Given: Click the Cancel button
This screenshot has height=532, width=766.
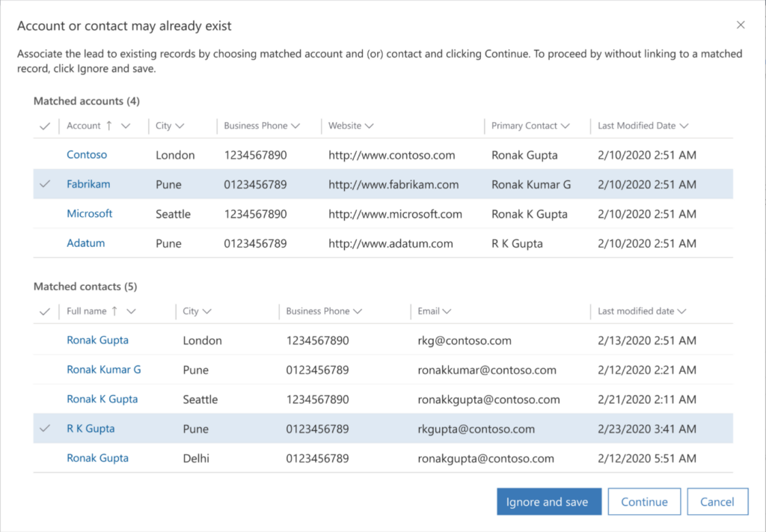Looking at the screenshot, I should 717,502.
